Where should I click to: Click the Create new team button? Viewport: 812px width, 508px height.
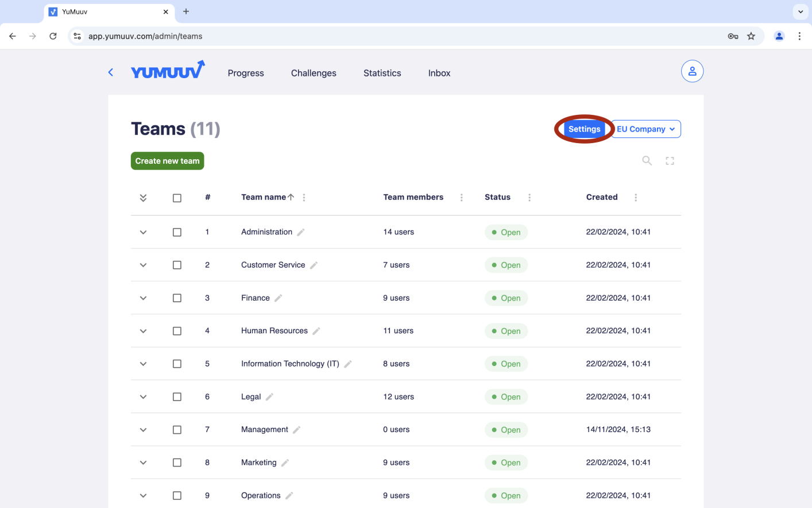pyautogui.click(x=168, y=161)
